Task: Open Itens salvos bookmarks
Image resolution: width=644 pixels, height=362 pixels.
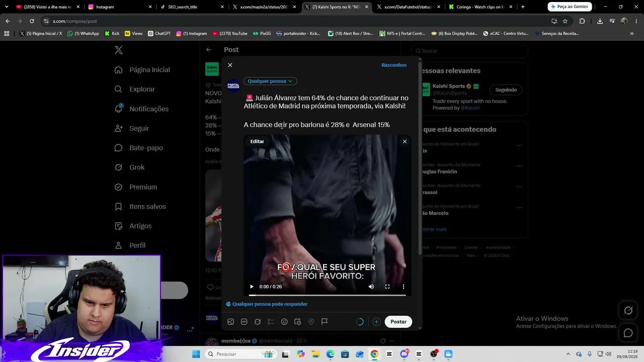Action: pyautogui.click(x=140, y=207)
